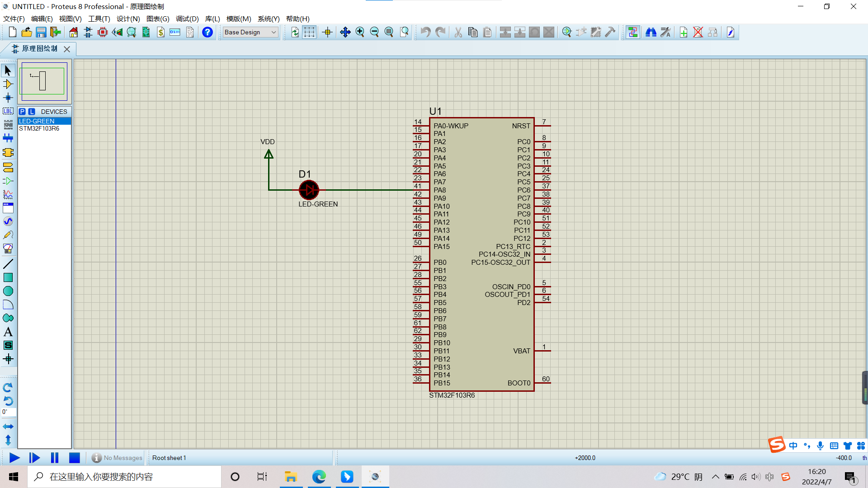The width and height of the screenshot is (868, 488).
Task: Click the No Messages status button
Action: pos(117,458)
